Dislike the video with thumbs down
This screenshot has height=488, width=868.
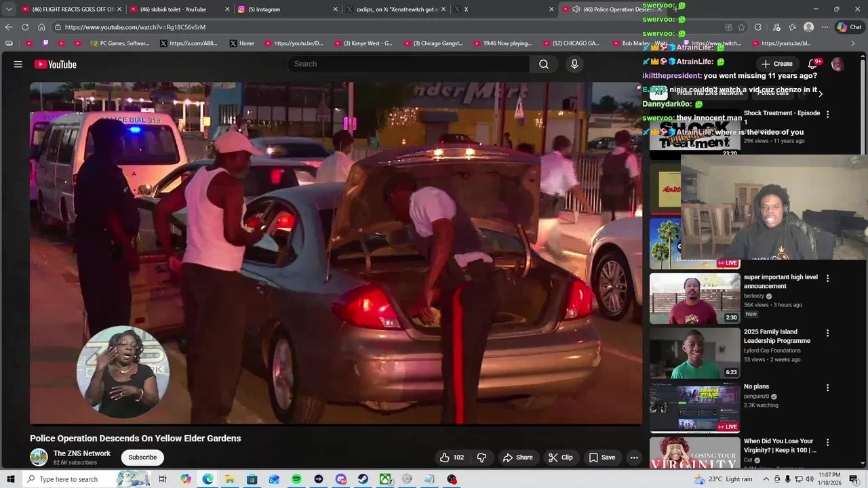[x=481, y=457]
